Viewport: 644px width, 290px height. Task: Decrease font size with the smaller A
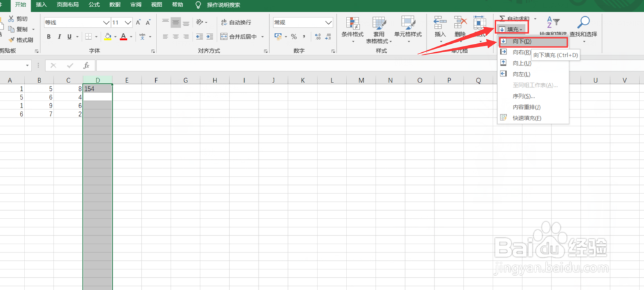click(148, 22)
